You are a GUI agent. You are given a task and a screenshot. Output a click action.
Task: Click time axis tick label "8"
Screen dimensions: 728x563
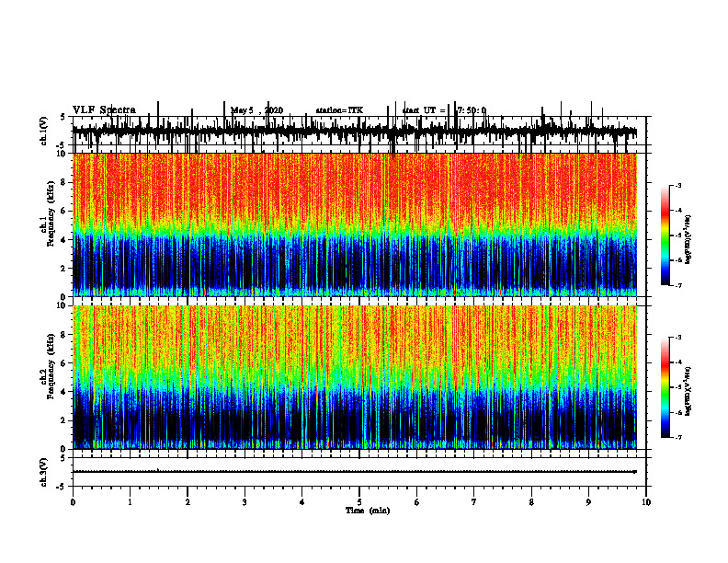pyautogui.click(x=531, y=502)
